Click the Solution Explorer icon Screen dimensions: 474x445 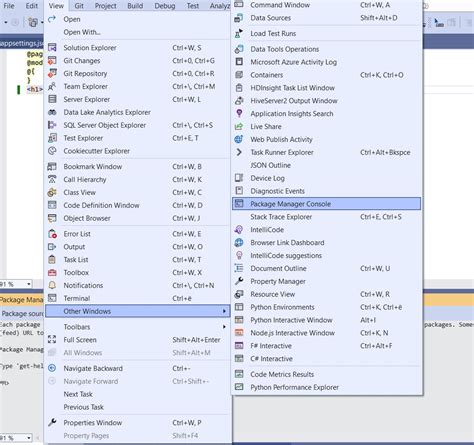point(52,48)
